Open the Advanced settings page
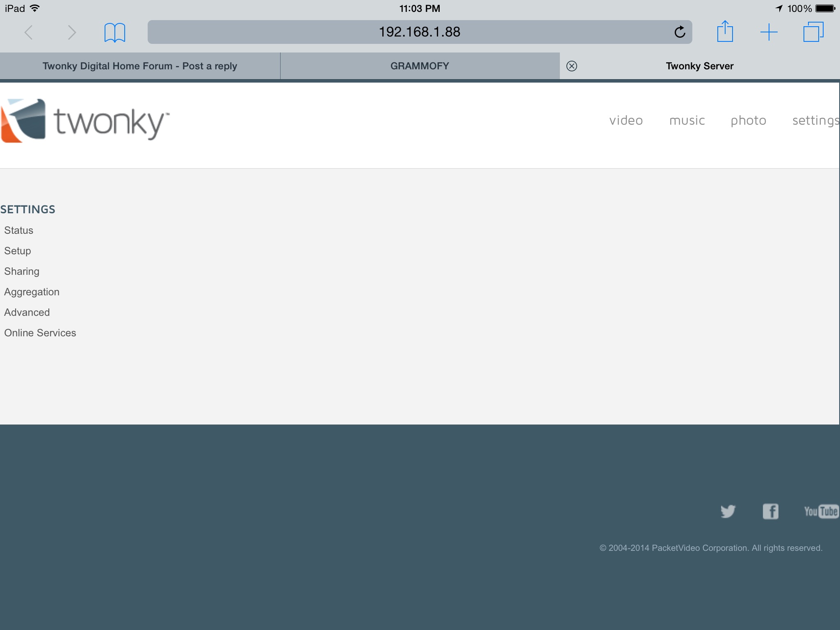 coord(27,313)
